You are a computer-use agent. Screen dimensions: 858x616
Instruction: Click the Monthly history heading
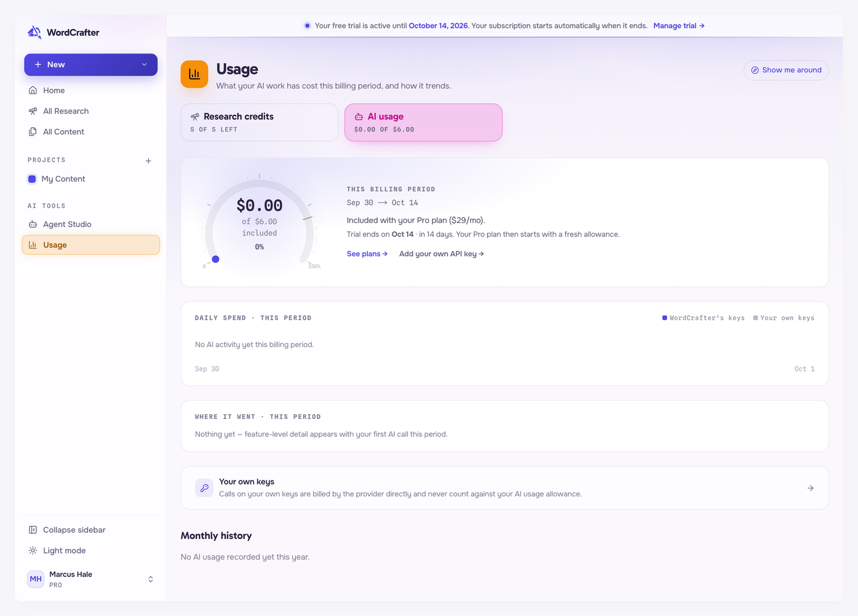pos(216,536)
